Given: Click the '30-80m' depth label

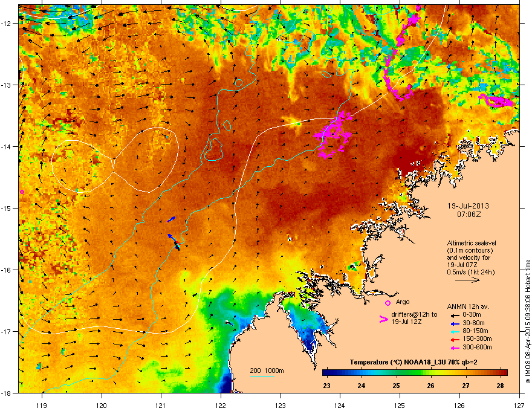Looking at the screenshot, I should 473,323.
